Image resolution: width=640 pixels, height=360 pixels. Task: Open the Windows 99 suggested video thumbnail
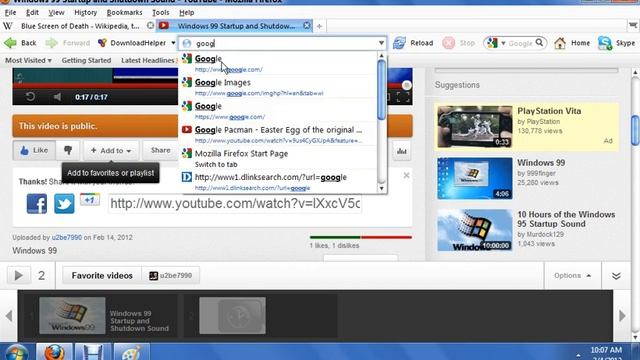pos(474,178)
